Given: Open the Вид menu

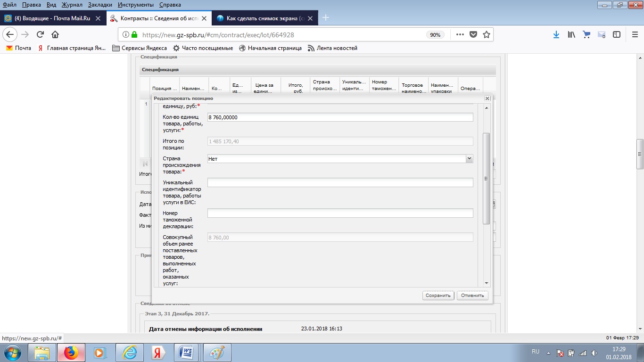Looking at the screenshot, I should (x=51, y=5).
